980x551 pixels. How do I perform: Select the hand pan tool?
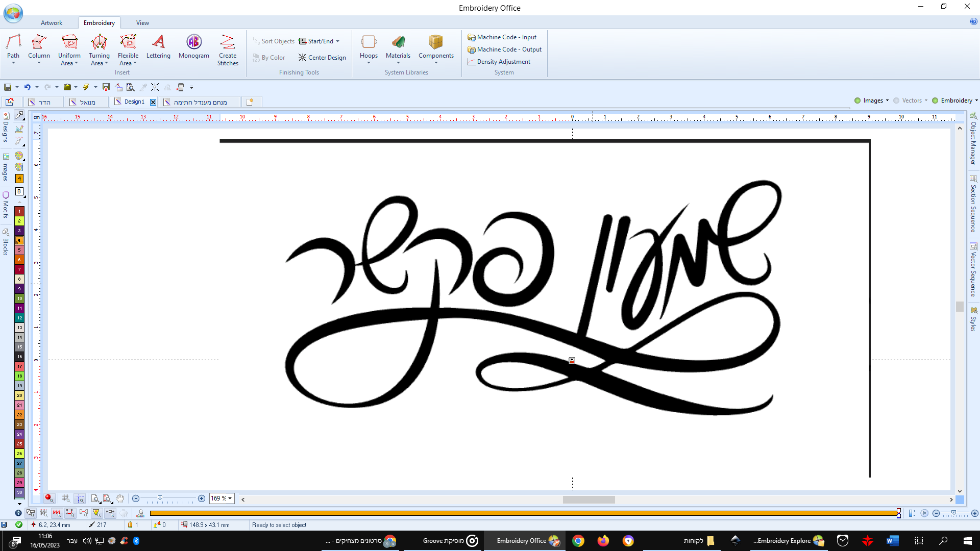[120, 498]
